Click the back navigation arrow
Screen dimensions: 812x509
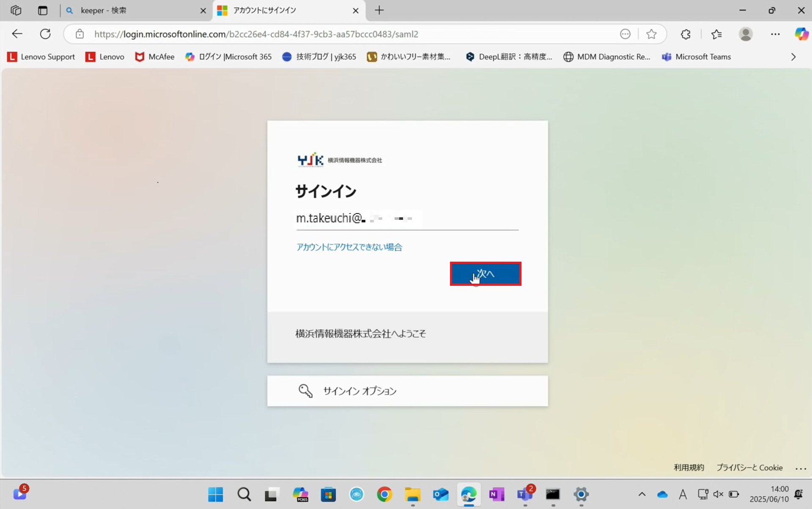[x=17, y=34]
